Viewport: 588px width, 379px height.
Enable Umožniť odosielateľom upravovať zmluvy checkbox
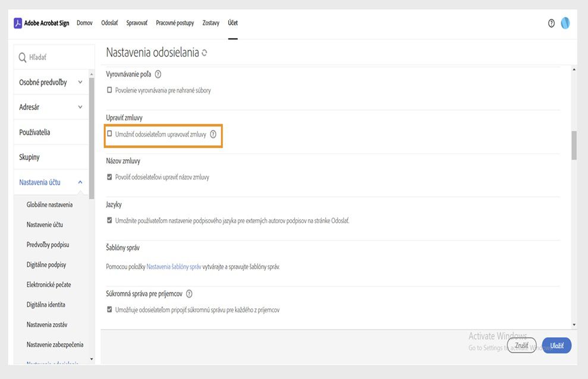click(109, 134)
